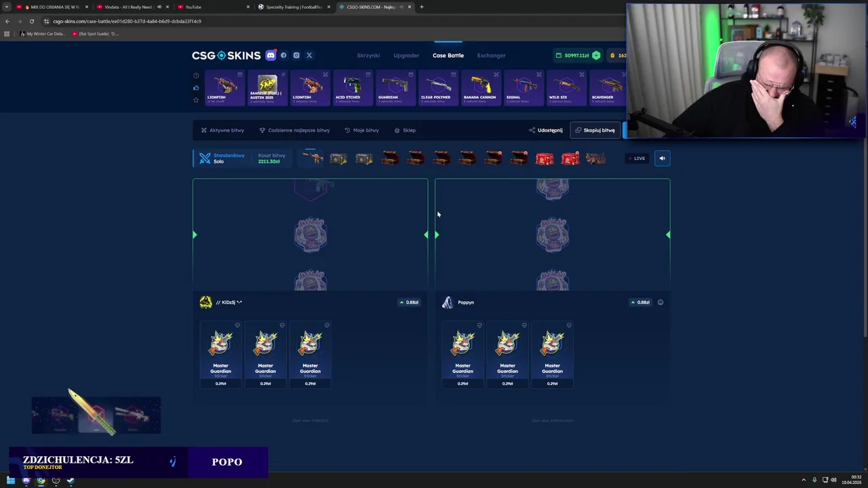Open the SCAVENGER drop card
The height and width of the screenshot is (488, 868).
[x=607, y=88]
